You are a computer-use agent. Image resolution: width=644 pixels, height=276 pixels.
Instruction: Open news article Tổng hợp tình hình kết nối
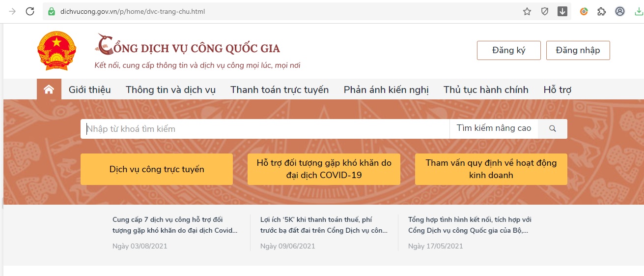(470, 225)
